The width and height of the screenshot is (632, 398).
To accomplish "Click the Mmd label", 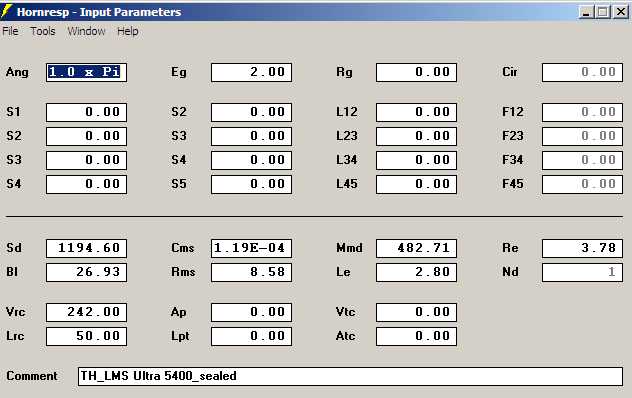I will click(349, 248).
